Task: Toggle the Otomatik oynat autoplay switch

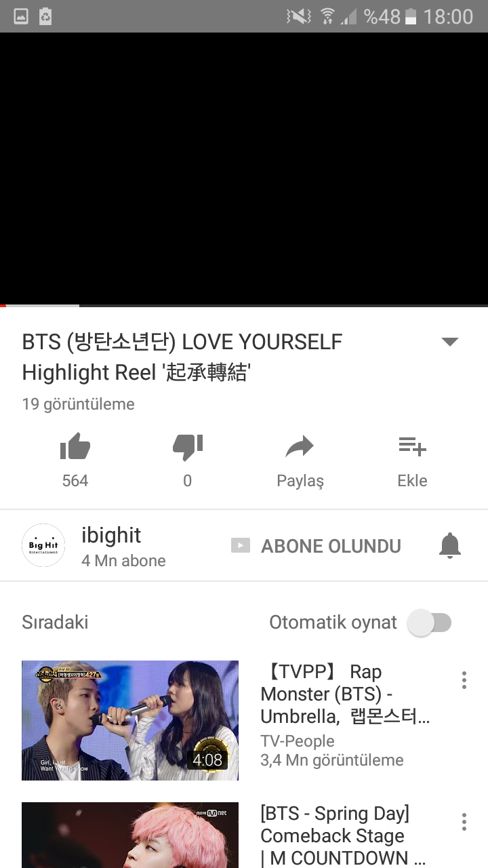Action: [x=430, y=623]
